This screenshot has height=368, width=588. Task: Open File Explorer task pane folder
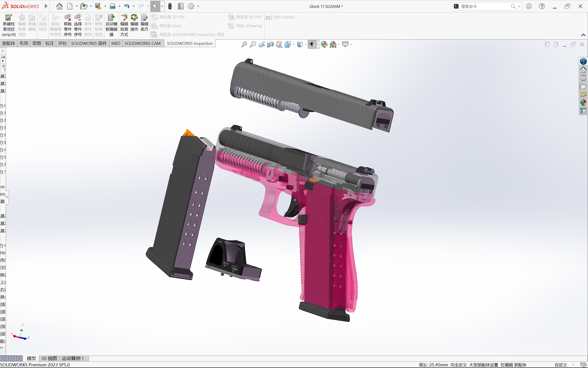(x=583, y=86)
